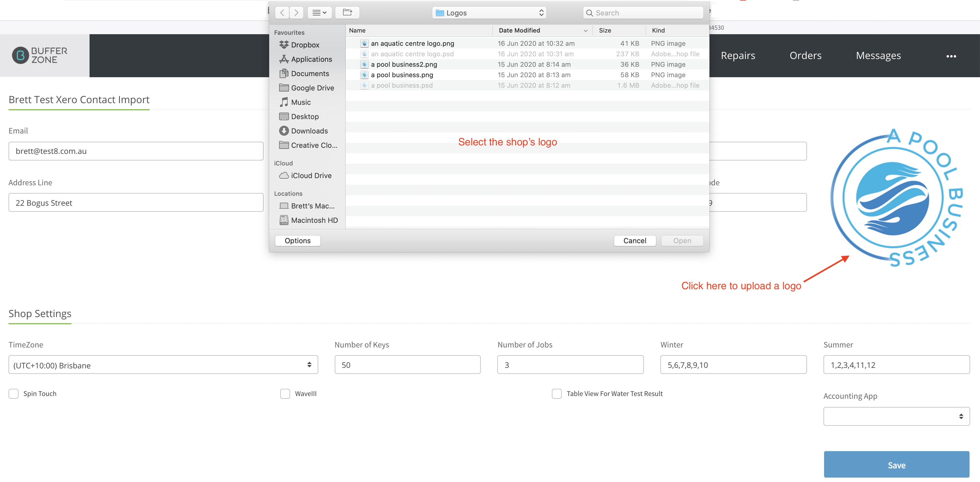Image resolution: width=980 pixels, height=482 pixels.
Task: Sort files by Name column
Action: (x=419, y=30)
